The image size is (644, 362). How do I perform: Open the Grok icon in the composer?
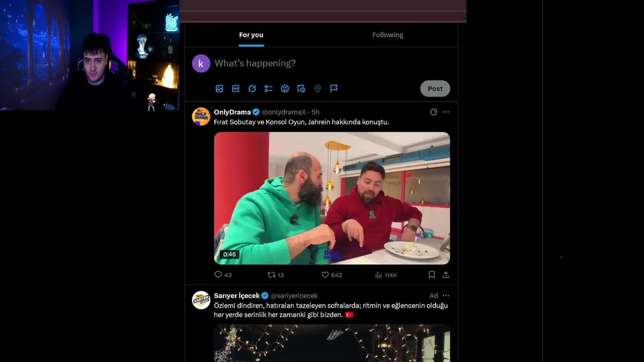point(252,88)
